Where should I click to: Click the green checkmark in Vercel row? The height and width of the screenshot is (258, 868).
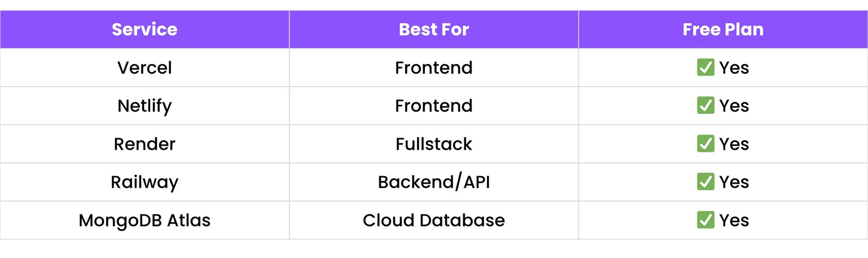point(705,68)
